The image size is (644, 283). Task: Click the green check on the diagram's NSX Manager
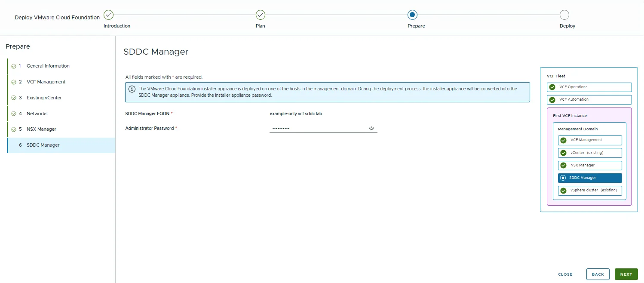tap(563, 166)
